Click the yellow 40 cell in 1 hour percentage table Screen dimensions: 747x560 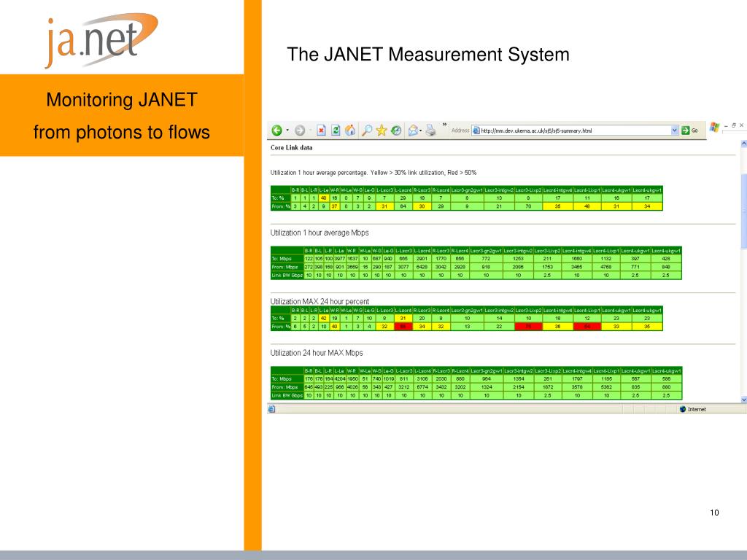pyautogui.click(x=324, y=198)
